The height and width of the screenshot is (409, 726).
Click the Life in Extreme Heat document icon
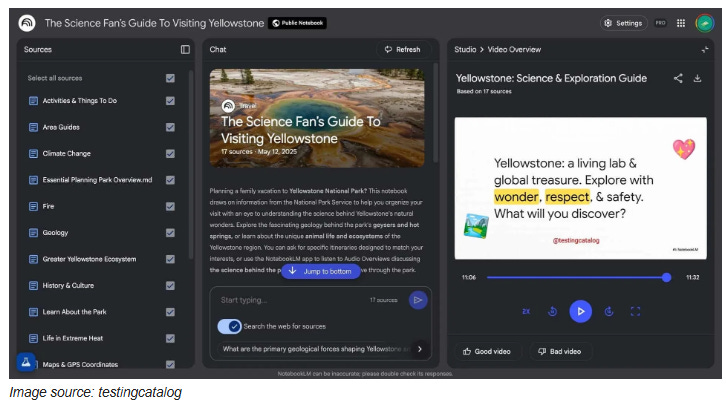(x=33, y=338)
